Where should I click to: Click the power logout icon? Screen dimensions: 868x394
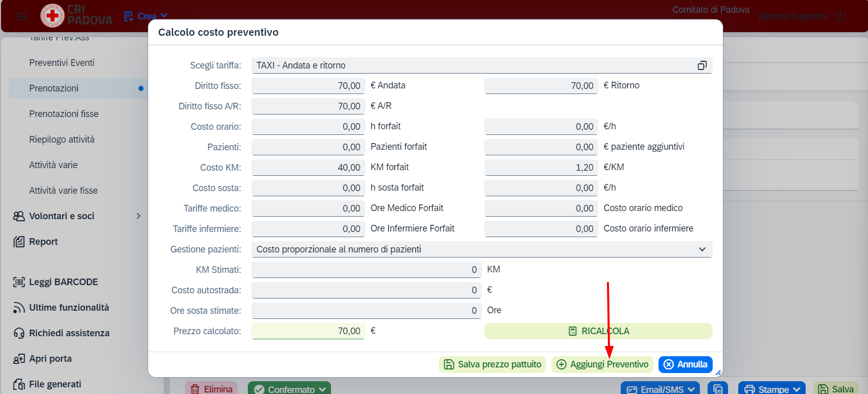pyautogui.click(x=841, y=16)
